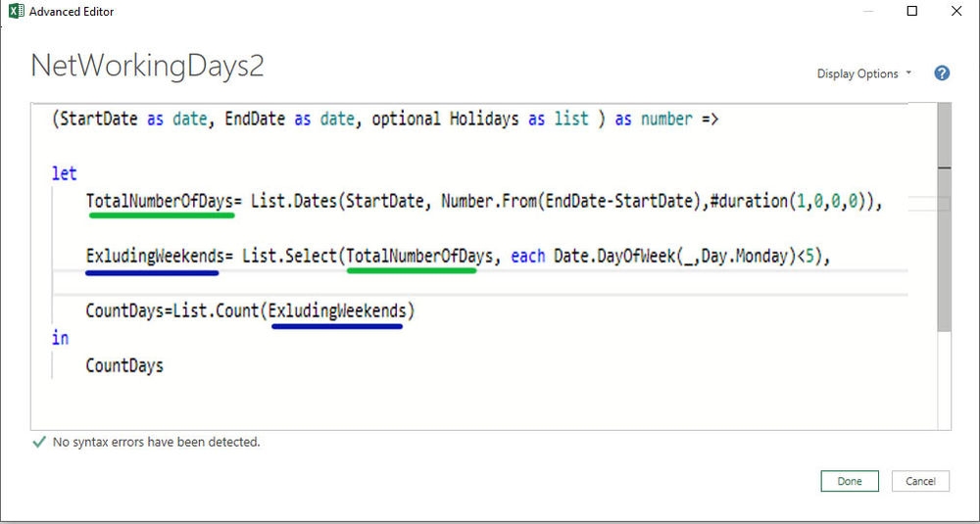Maximize the Advanced Editor window
Image resolution: width=980 pixels, height=524 pixels.
point(911,11)
